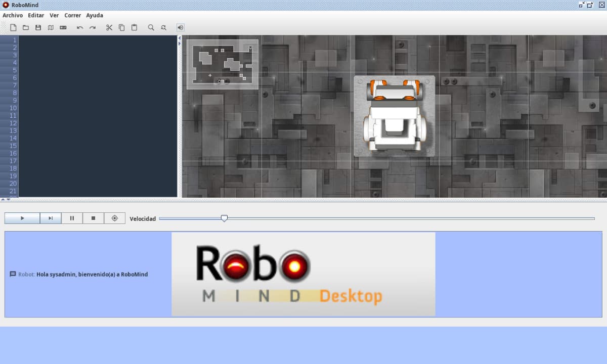Image resolution: width=607 pixels, height=364 pixels.
Task: Pause the running program
Action: click(x=72, y=218)
